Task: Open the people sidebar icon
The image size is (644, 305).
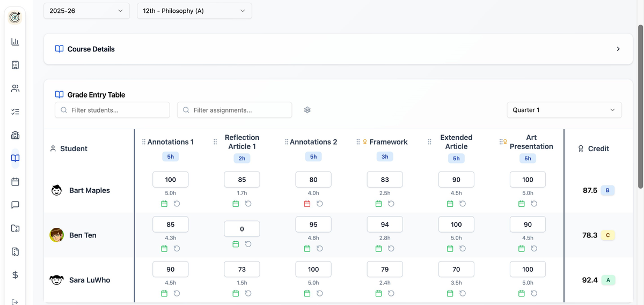Action: pyautogui.click(x=15, y=88)
